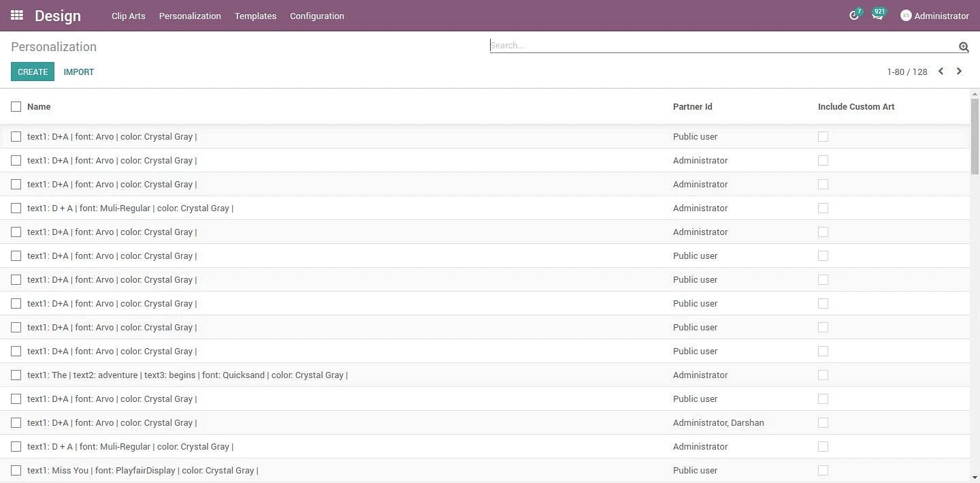Open the Clip Arts menu

pos(128,16)
